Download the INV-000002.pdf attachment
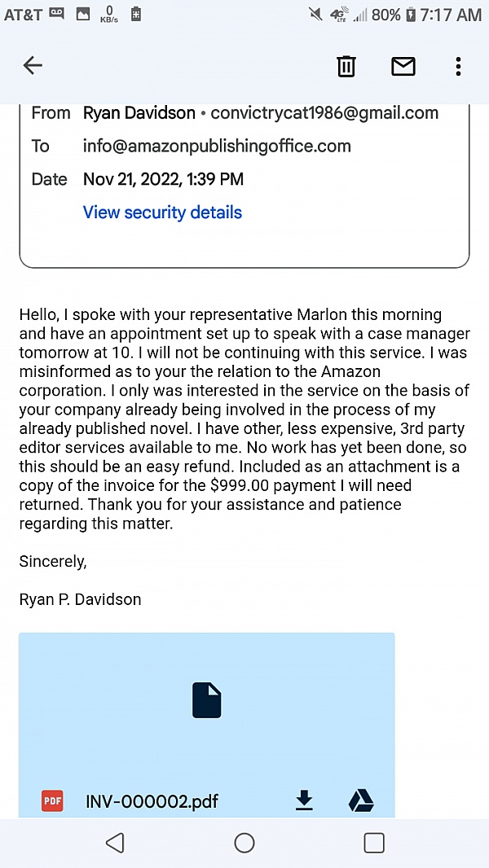 pos(304,801)
